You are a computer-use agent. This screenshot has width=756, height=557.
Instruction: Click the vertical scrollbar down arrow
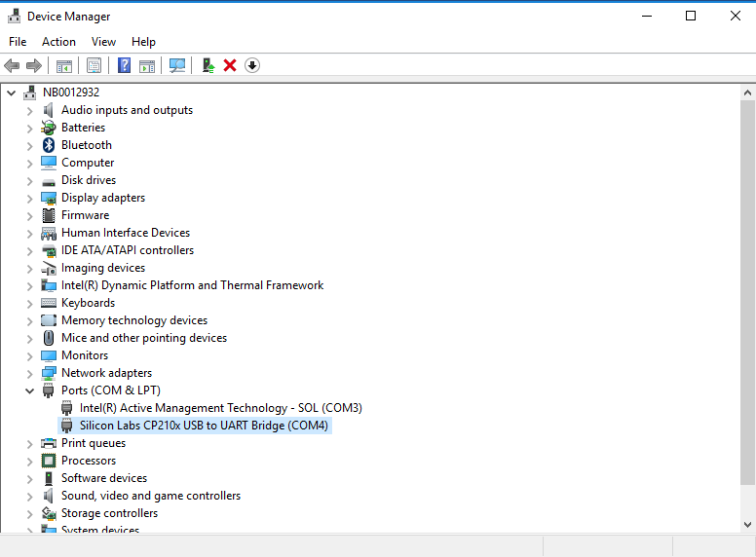click(x=747, y=525)
